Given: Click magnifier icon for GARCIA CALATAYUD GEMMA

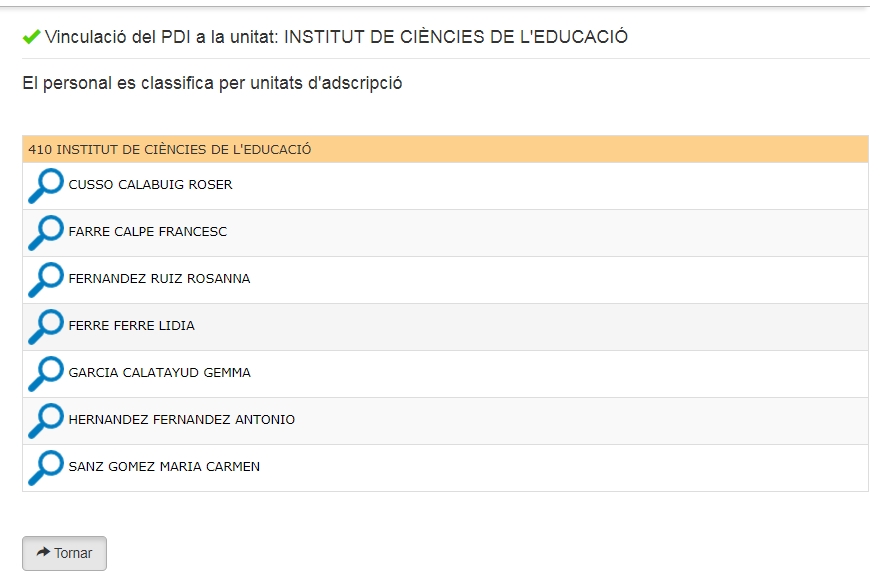Looking at the screenshot, I should 45,374.
